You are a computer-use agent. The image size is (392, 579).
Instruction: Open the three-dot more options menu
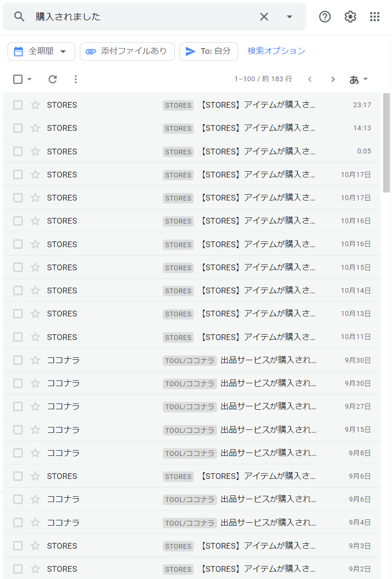coord(75,79)
